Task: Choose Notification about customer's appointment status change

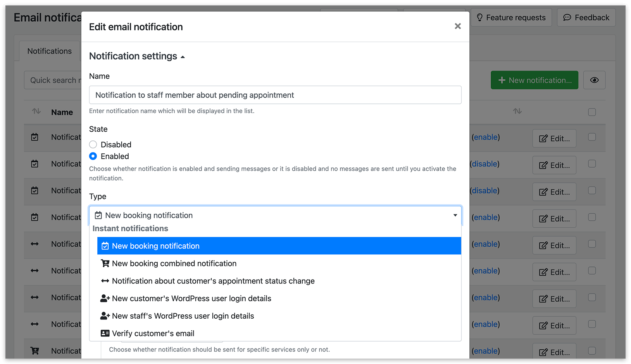Action: (x=279, y=281)
